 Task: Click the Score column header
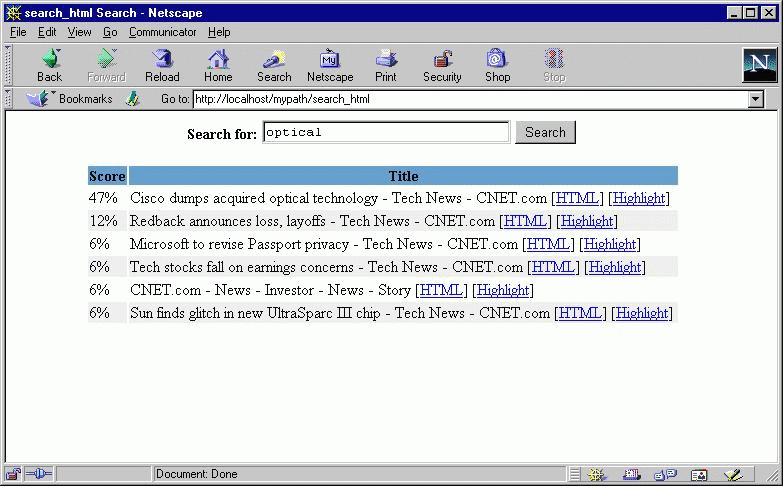[107, 176]
